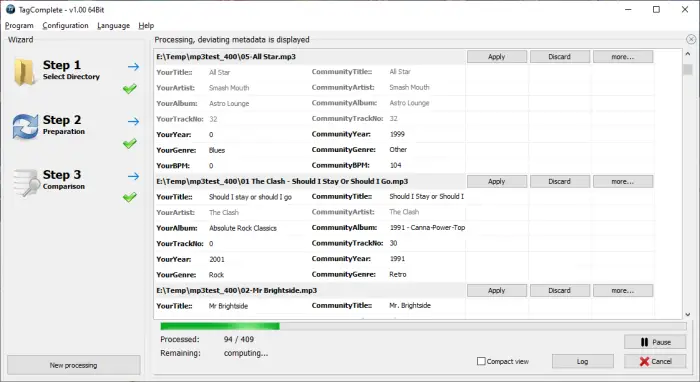700x382 pixels.
Task: Open more options for The Clash track
Action: 623,182
